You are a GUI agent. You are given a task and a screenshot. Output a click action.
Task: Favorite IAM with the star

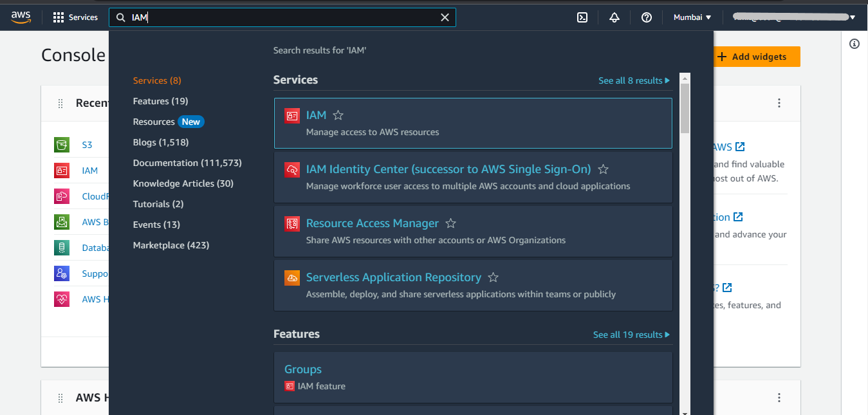point(338,115)
